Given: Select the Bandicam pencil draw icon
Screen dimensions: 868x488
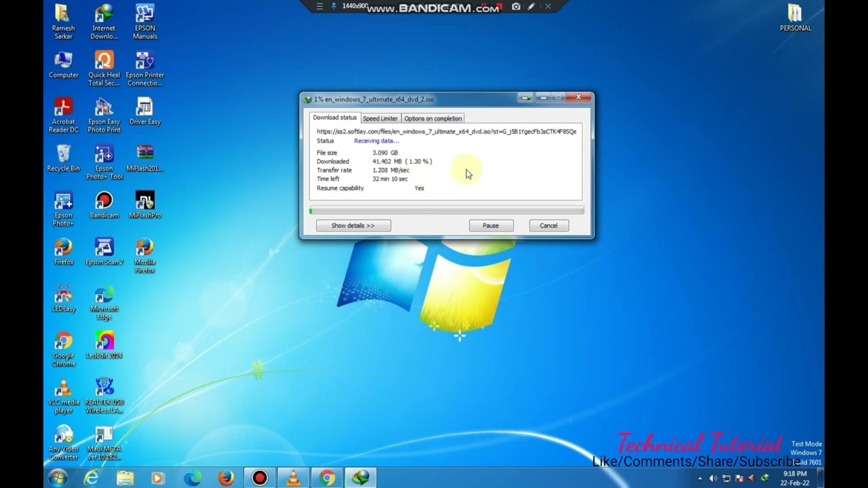Looking at the screenshot, I should [x=531, y=7].
